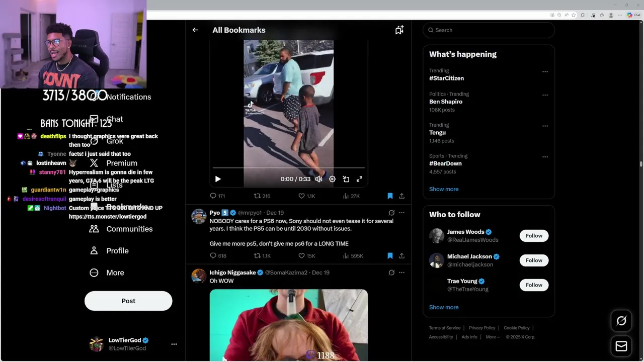This screenshot has width=644, height=362.
Task: Open more options for #BearDown trend
Action: pos(545,157)
